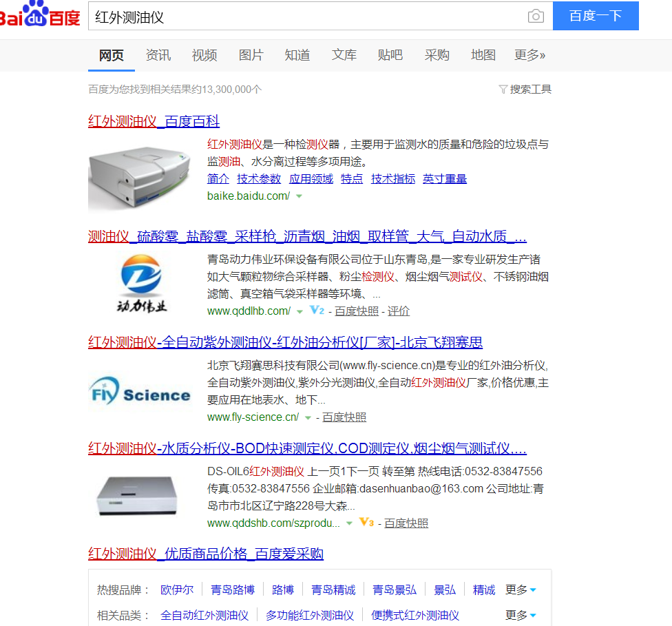Viewport: 672px width, 626px height.
Task: Open www.qddshb.com/szprodu... URL link
Action: [x=274, y=523]
